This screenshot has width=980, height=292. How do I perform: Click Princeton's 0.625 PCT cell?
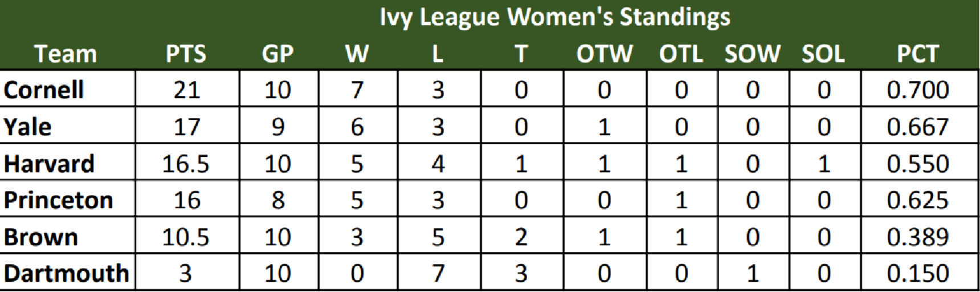click(918, 200)
